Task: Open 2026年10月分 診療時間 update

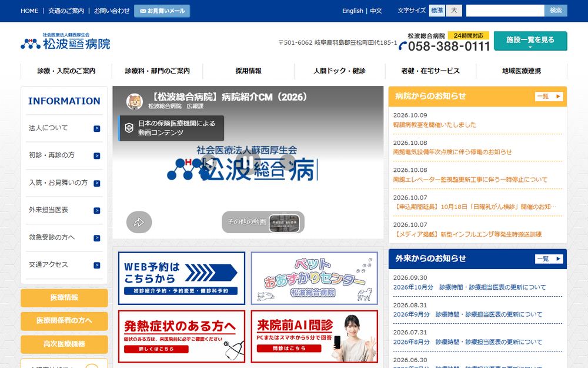Action: pyautogui.click(x=469, y=287)
